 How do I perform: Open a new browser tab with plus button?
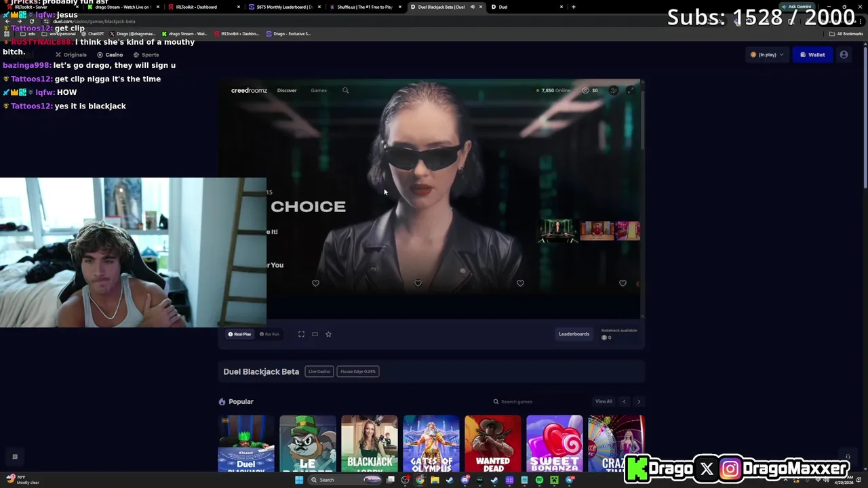[574, 7]
